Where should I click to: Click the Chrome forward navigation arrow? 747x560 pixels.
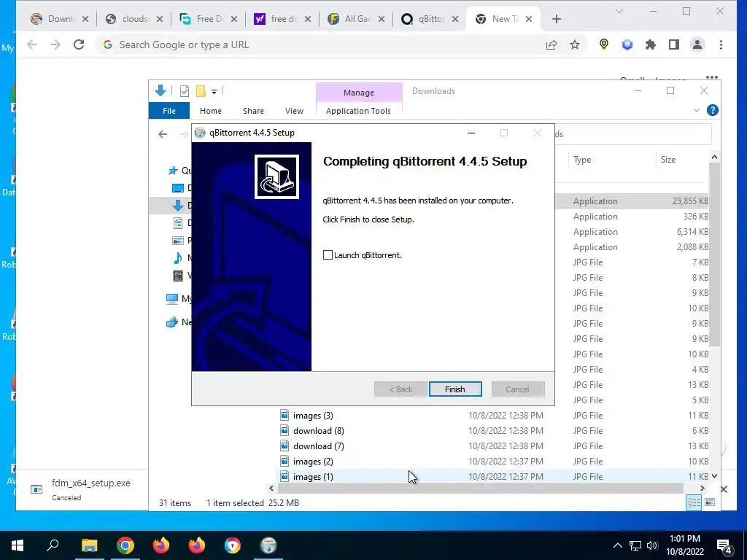coord(55,44)
